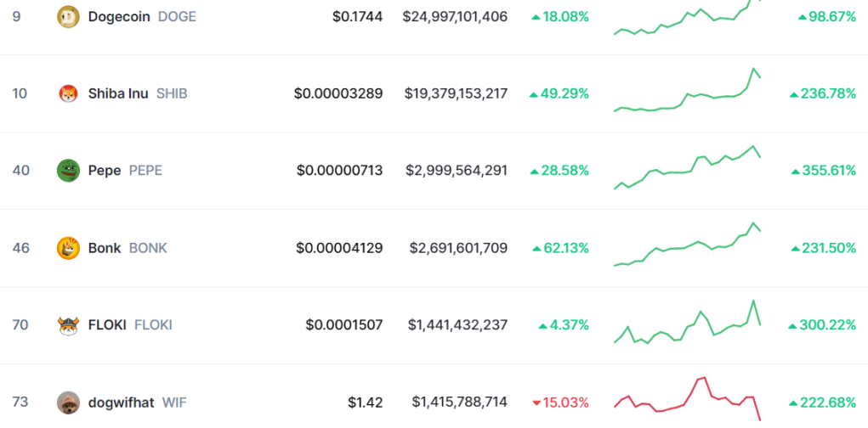Screen dimensions: 868x428
Task: Click Bonk's 62.13% change value
Action: pos(561,248)
